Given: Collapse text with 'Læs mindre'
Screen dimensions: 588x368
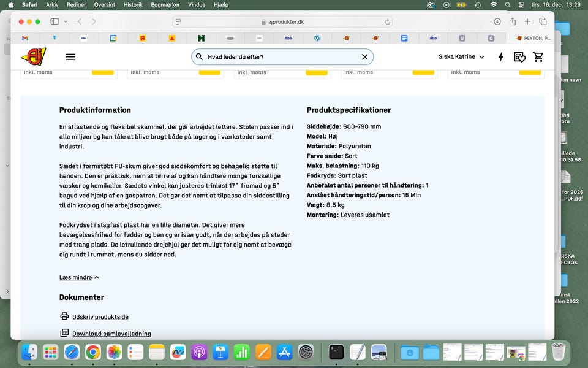Looking at the screenshot, I should point(79,277).
